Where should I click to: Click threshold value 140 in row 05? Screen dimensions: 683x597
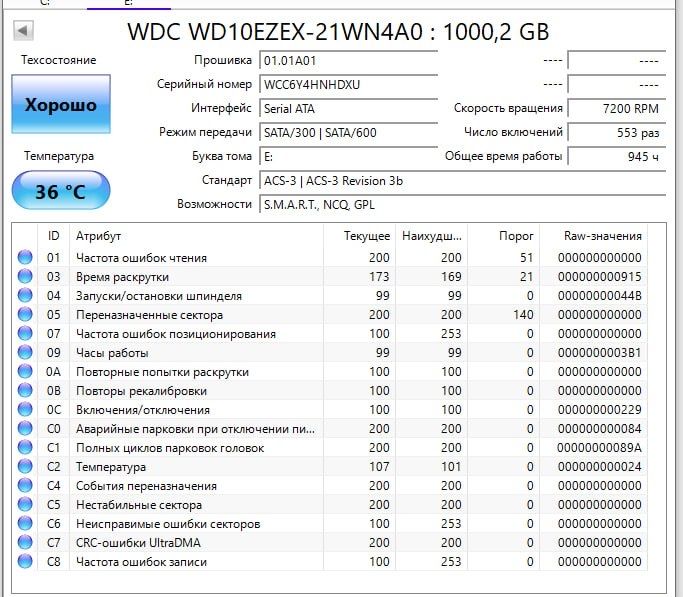pos(523,315)
